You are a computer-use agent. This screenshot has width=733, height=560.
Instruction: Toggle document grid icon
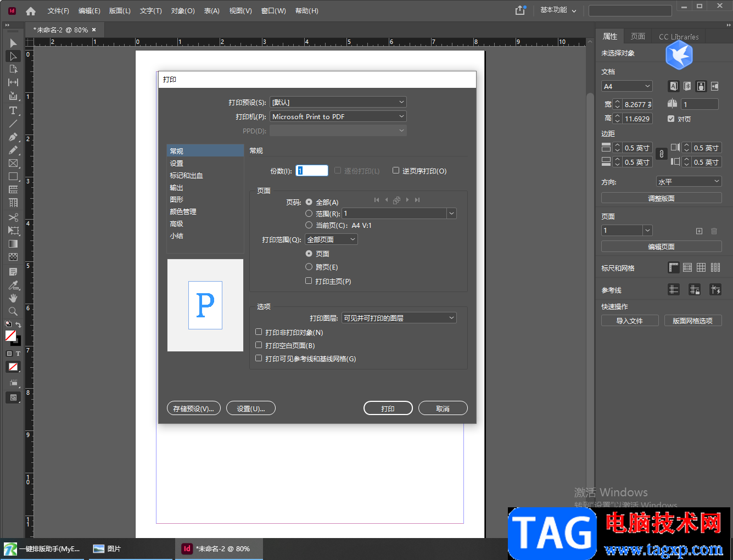tap(701, 267)
